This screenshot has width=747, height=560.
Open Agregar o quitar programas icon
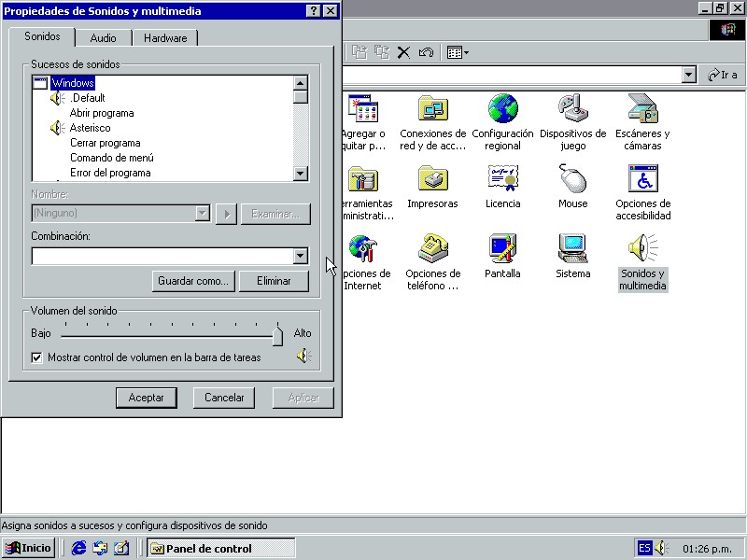[x=363, y=108]
